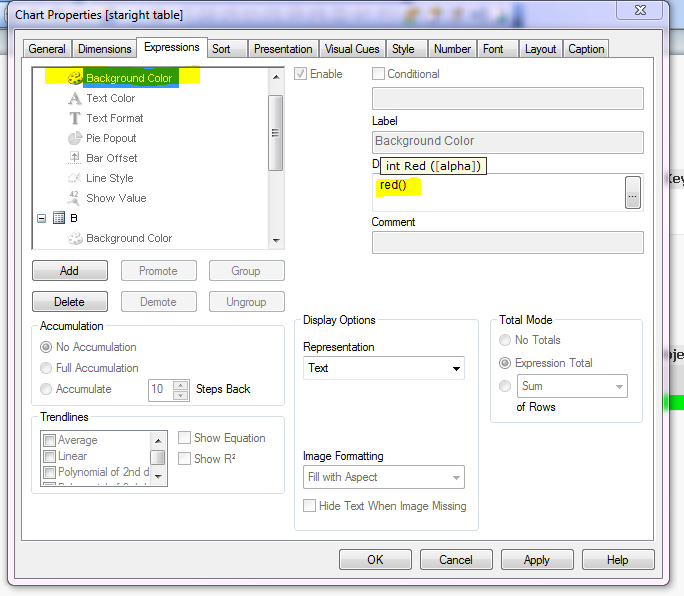
Task: Click the Comment input field
Action: 508,242
